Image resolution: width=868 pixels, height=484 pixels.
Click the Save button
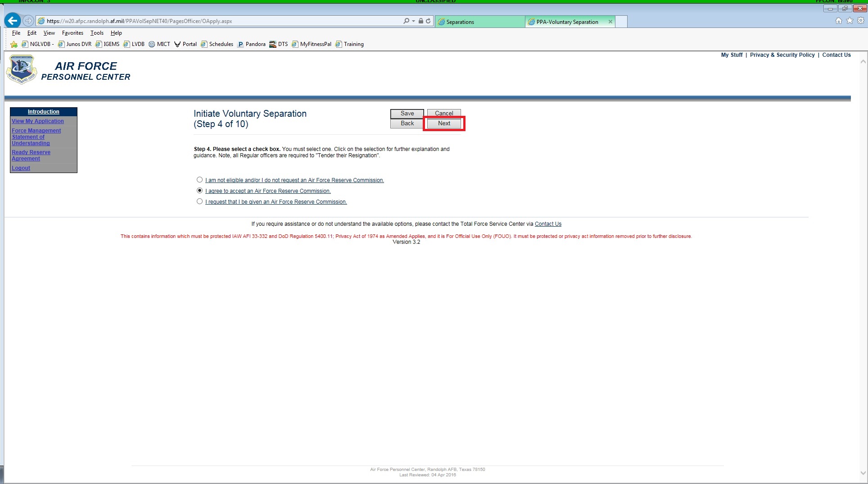(x=407, y=114)
